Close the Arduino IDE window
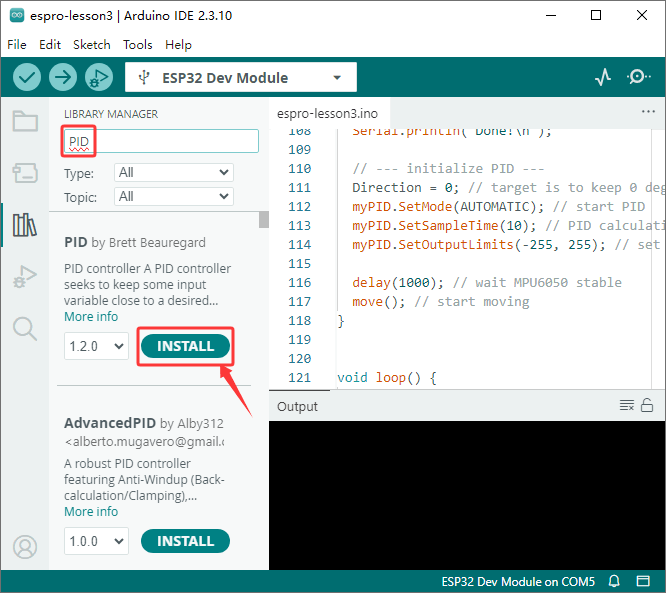 pos(642,16)
